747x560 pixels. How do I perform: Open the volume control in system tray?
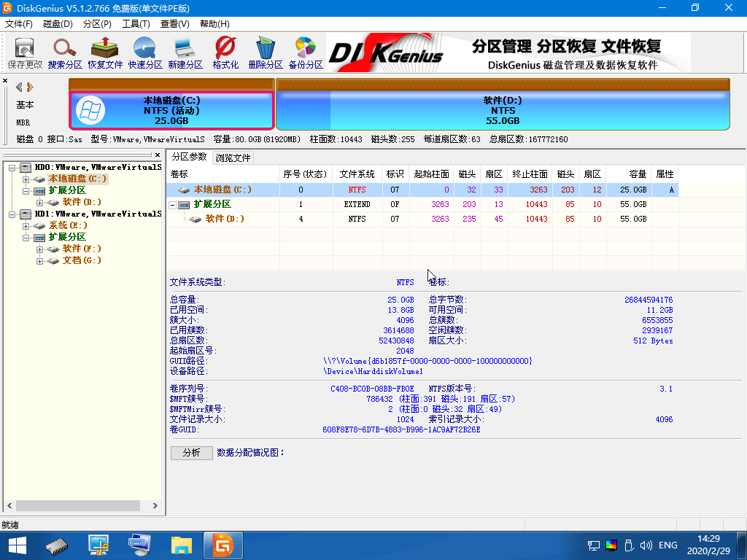646,545
